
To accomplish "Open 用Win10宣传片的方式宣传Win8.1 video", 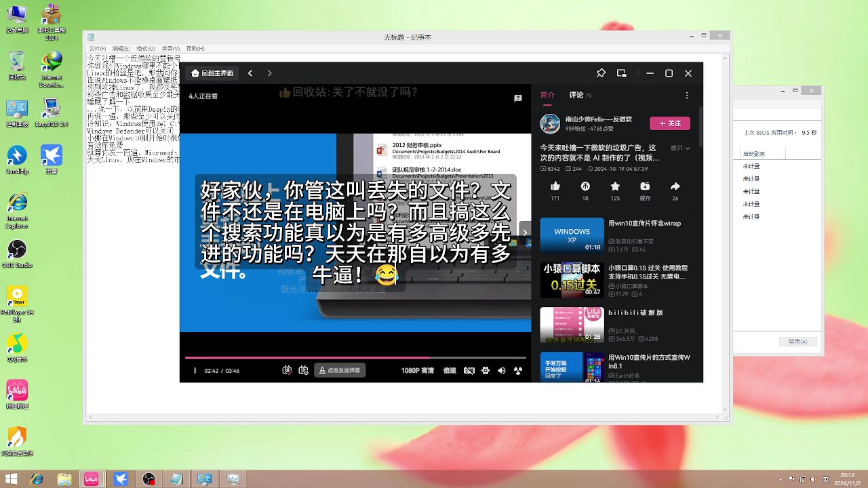I will (615, 367).
